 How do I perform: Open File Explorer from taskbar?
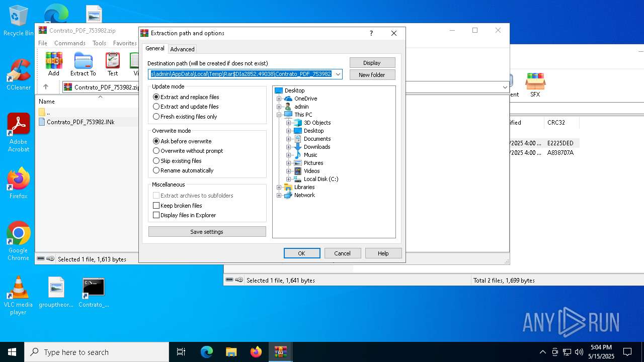click(231, 352)
